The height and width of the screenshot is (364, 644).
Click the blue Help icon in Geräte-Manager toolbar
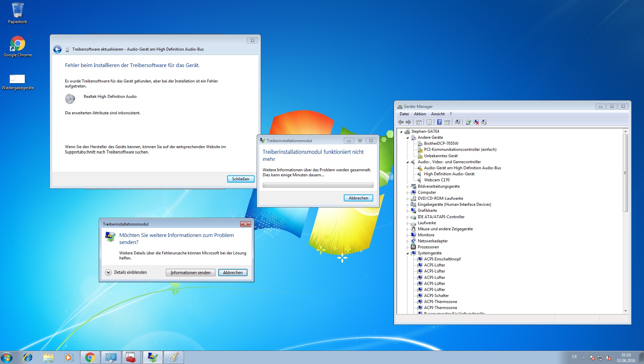click(x=439, y=122)
